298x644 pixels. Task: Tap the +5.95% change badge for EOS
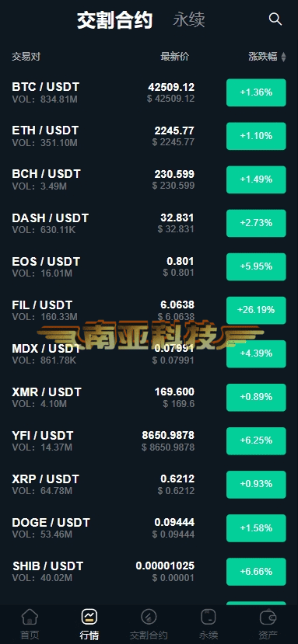256,266
